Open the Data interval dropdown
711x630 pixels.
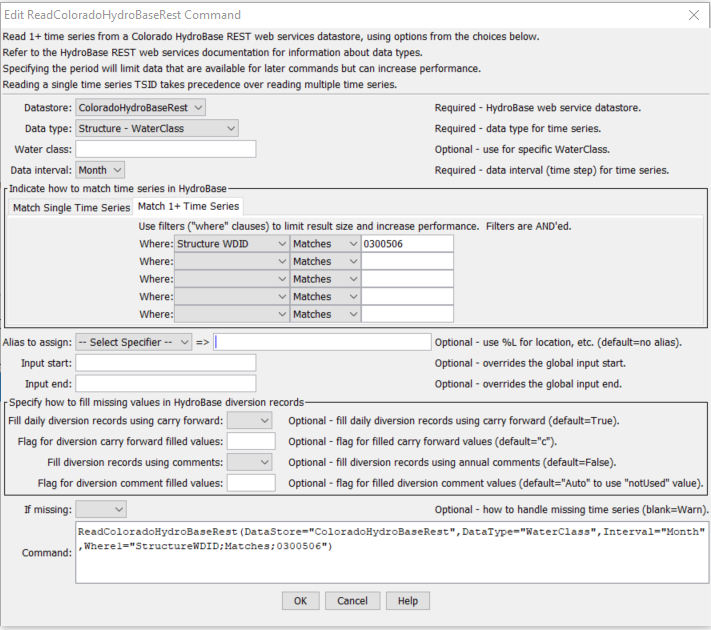click(100, 170)
